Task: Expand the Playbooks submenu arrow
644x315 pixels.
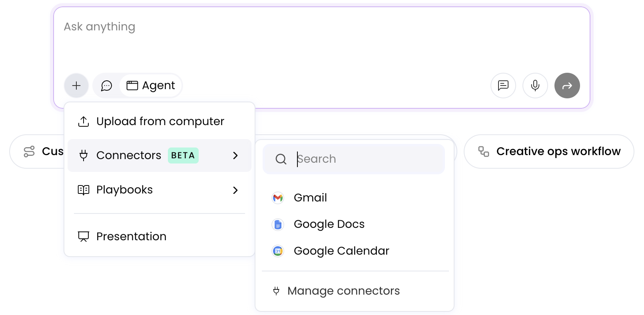Action: pyautogui.click(x=235, y=190)
